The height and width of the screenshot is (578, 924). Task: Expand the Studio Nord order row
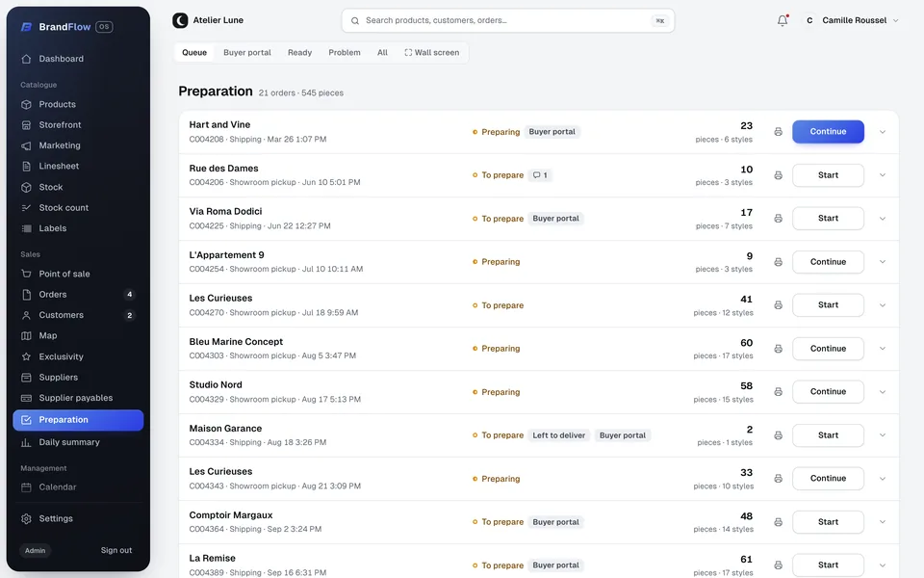click(883, 392)
